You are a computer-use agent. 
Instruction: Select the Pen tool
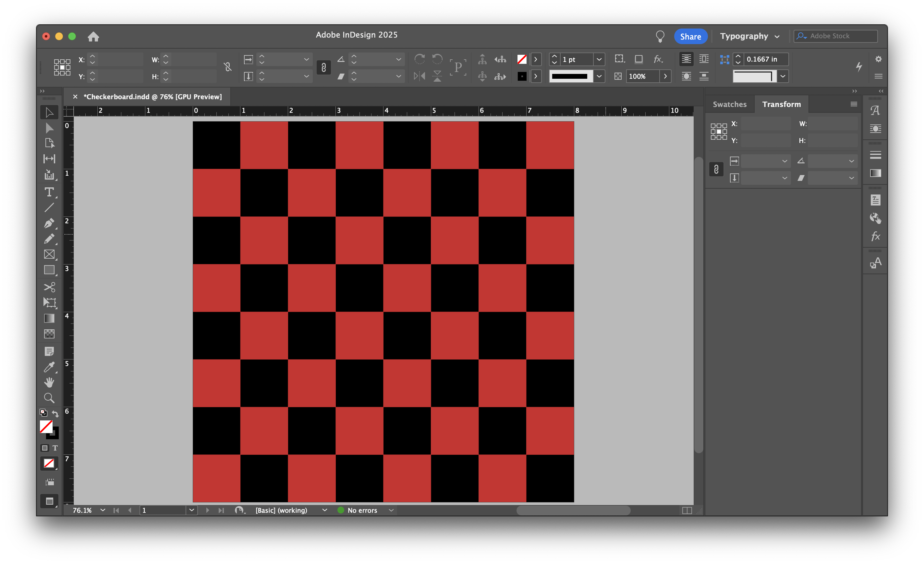[x=49, y=223]
